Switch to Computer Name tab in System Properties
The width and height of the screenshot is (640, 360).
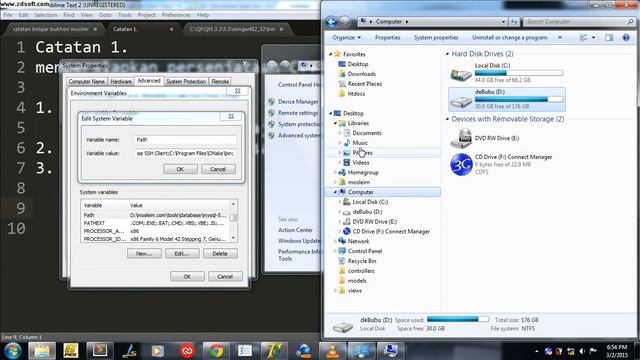point(87,82)
